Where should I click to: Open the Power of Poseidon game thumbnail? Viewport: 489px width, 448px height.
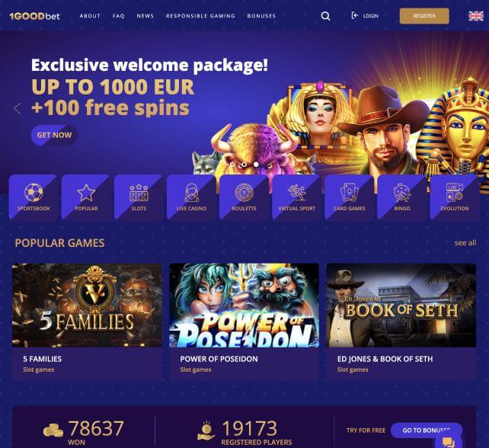tap(244, 305)
